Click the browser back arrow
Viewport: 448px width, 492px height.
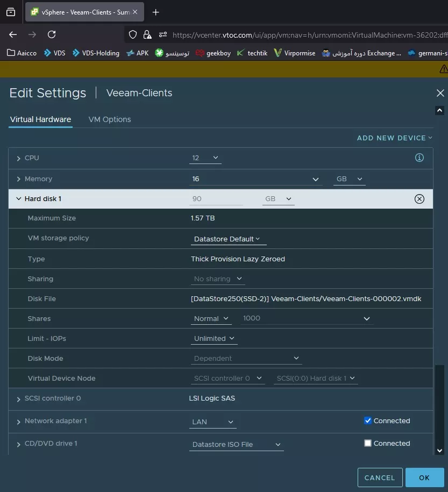[13, 34]
